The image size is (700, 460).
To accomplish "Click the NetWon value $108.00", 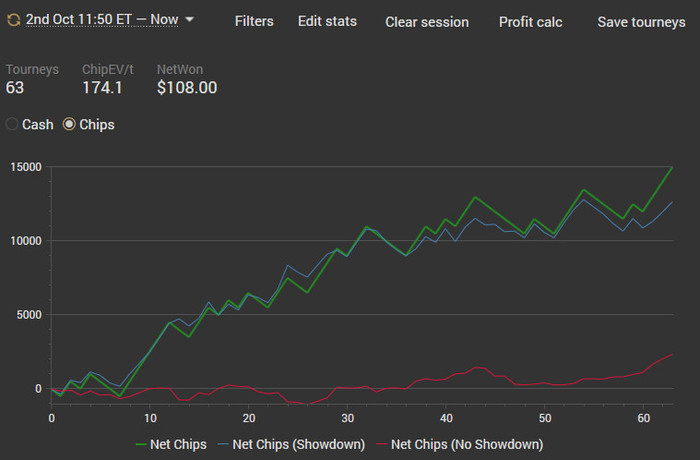I will [187, 88].
